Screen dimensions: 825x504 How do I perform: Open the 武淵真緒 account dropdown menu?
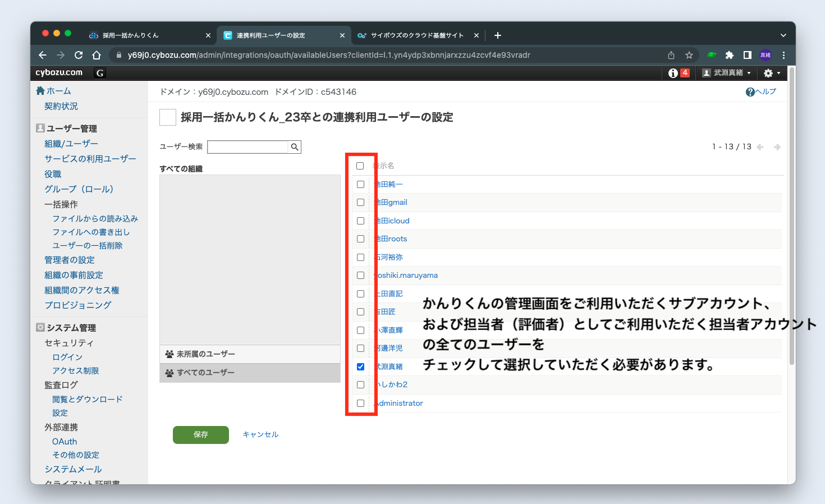click(x=727, y=73)
